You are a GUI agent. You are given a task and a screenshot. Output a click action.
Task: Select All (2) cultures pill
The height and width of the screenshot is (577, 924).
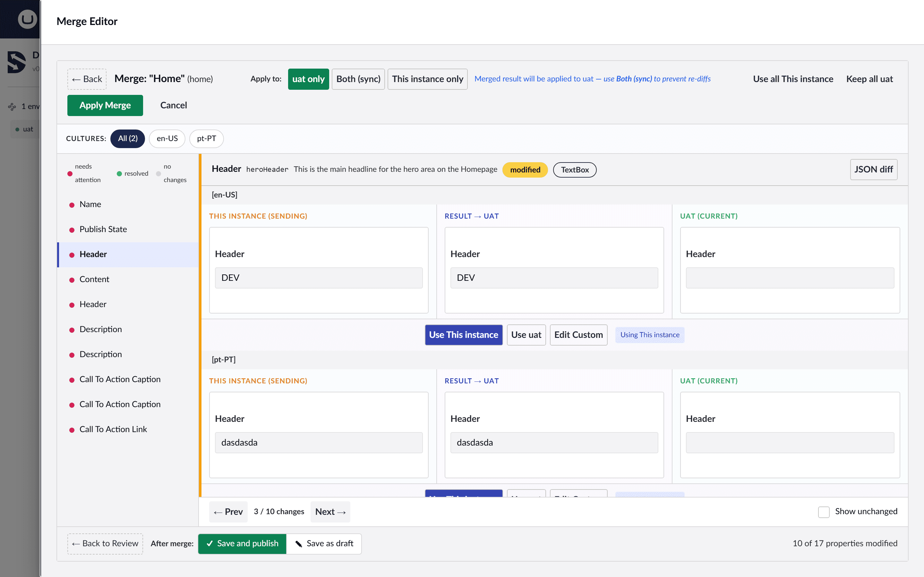[x=127, y=138]
